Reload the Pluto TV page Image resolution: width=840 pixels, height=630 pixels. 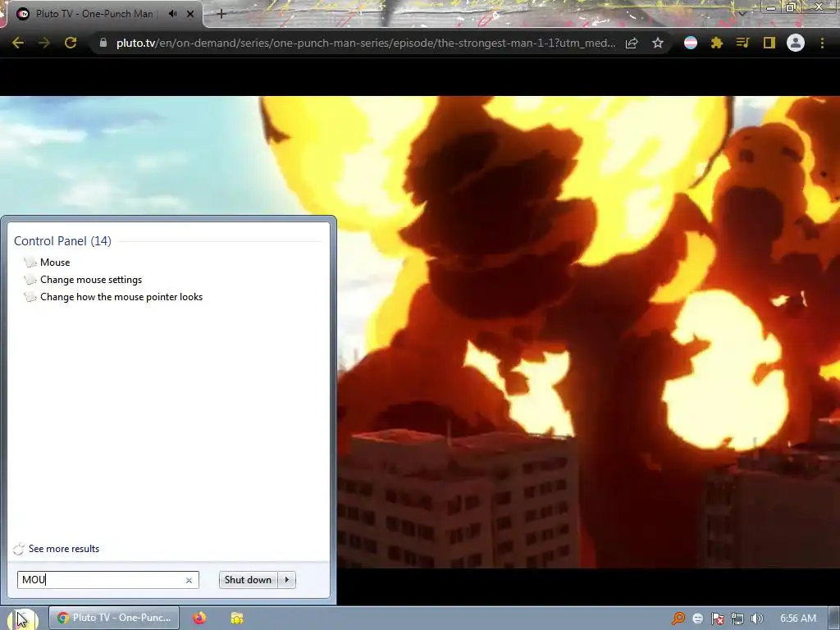71,43
